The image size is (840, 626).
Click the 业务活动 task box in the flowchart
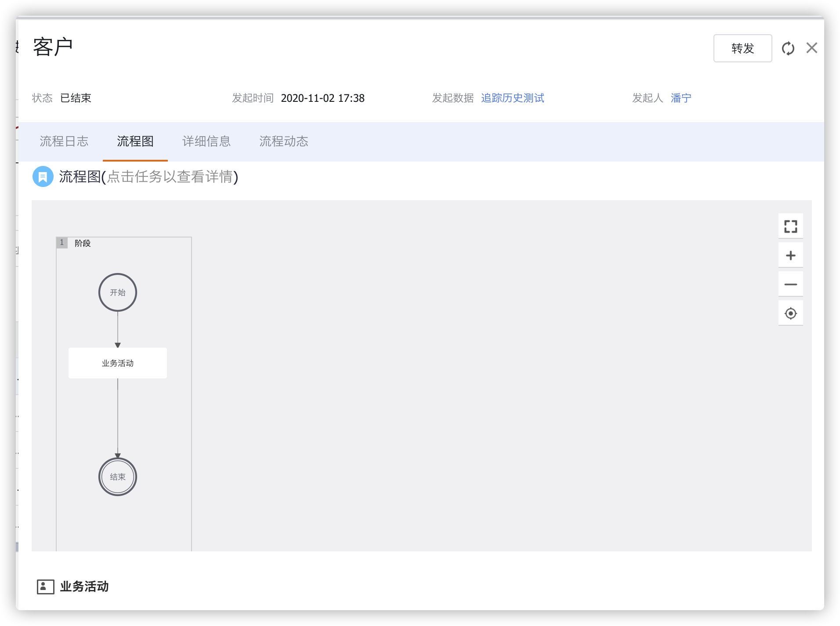tap(118, 363)
